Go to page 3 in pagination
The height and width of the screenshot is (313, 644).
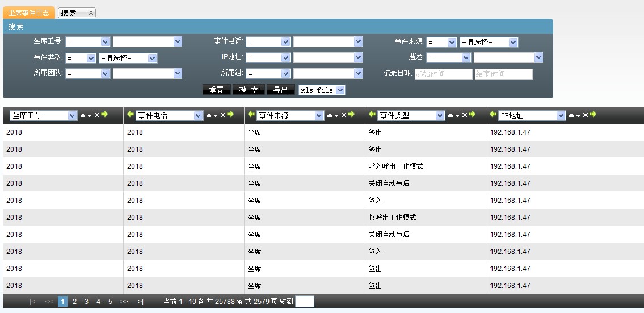pyautogui.click(x=86, y=302)
